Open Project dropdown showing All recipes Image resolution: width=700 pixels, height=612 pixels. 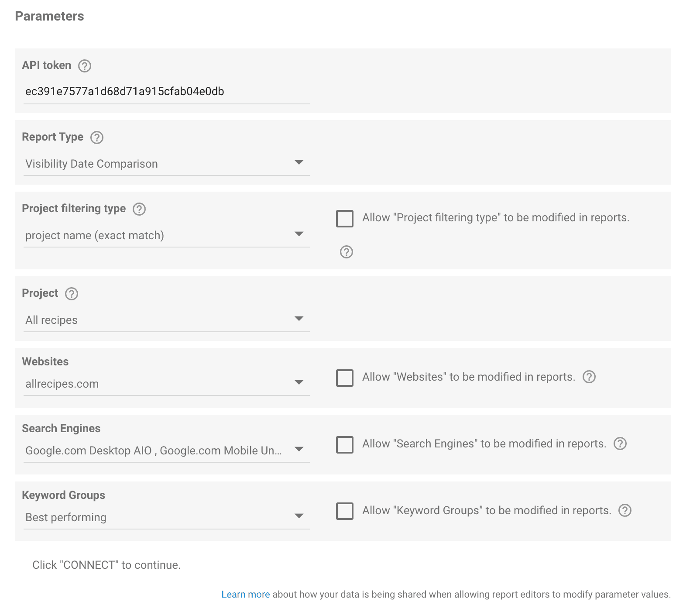click(166, 320)
